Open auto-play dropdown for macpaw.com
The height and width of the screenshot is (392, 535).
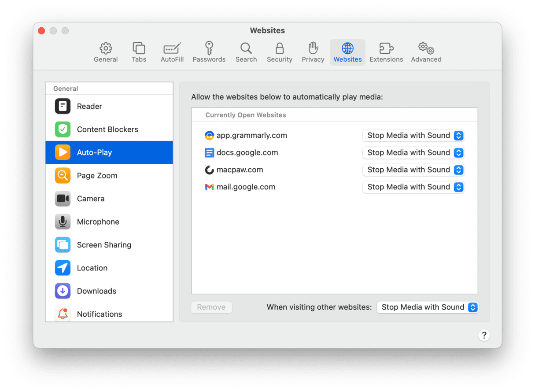coord(413,170)
